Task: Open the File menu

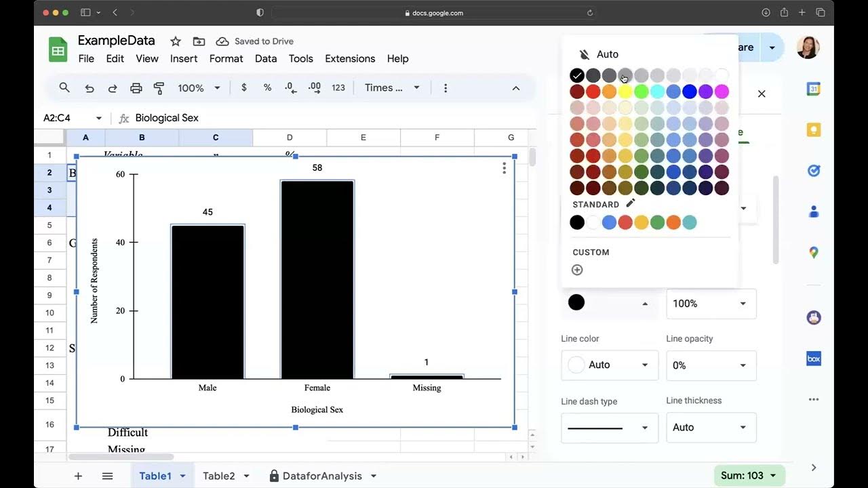Action: coord(86,59)
